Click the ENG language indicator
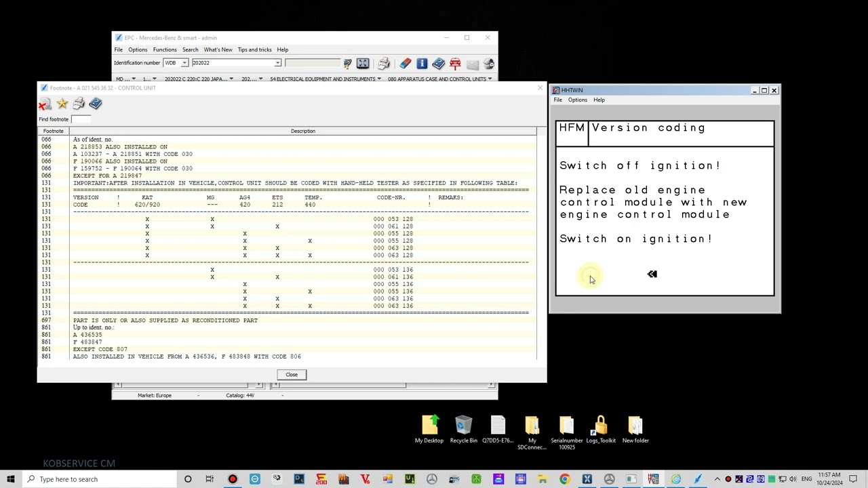Screen dimensions: 868x488 click(x=805, y=479)
